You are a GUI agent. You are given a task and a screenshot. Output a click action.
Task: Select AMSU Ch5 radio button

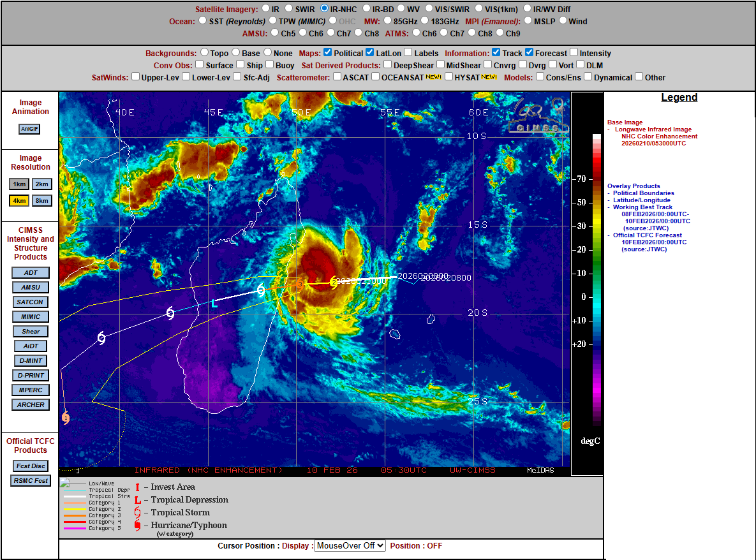275,33
